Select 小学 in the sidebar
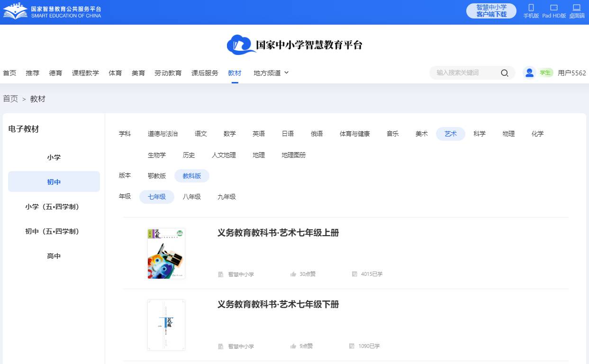The image size is (589, 364). 54,157
